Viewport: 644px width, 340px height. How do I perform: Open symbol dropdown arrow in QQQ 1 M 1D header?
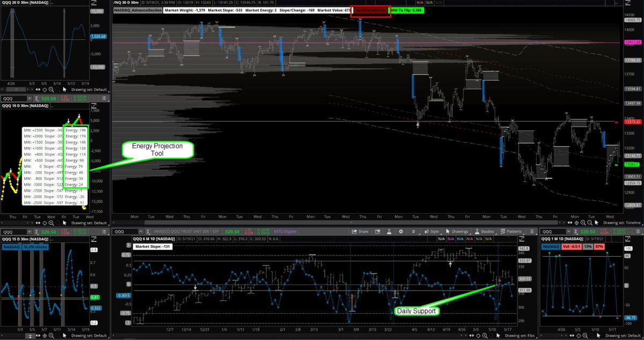click(568, 232)
